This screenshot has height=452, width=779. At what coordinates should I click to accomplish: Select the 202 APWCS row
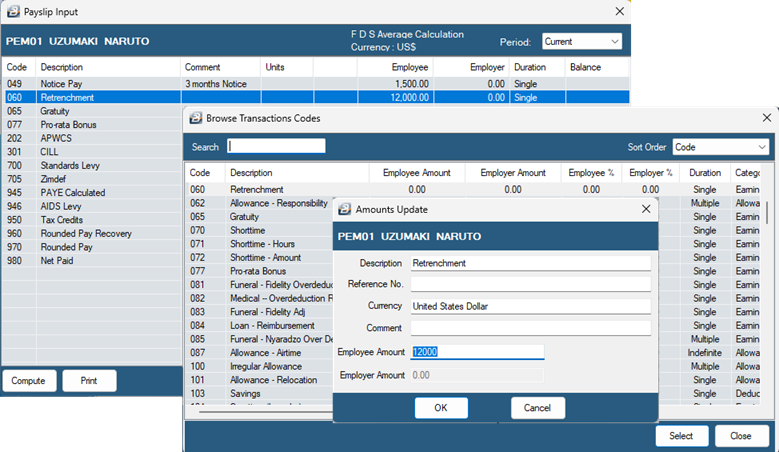coord(93,138)
